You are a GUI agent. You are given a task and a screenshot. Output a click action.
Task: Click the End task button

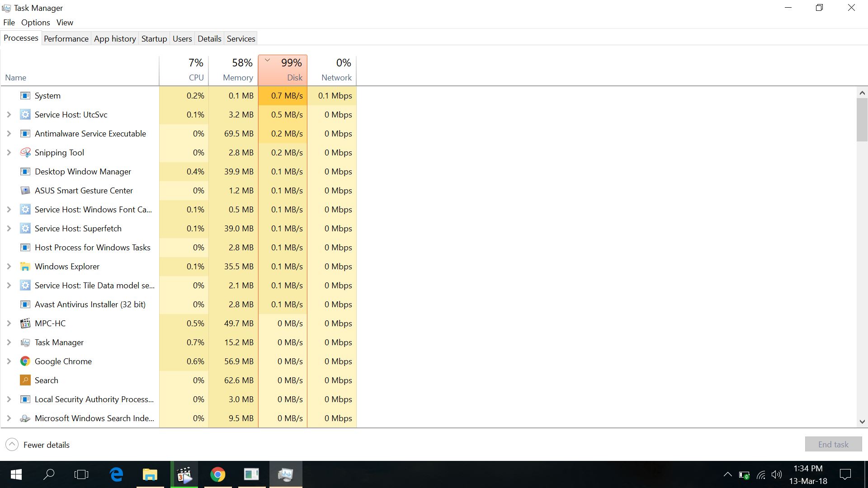point(833,444)
